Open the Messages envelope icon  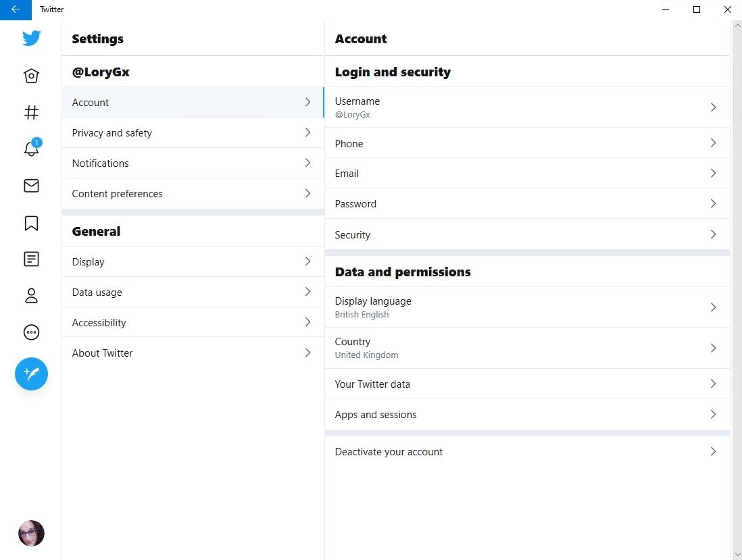(x=31, y=185)
